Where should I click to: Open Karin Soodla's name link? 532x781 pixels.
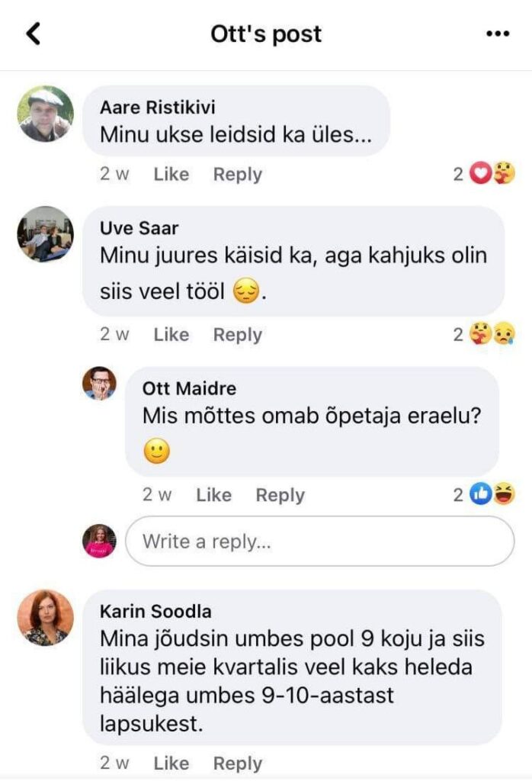pos(155,612)
